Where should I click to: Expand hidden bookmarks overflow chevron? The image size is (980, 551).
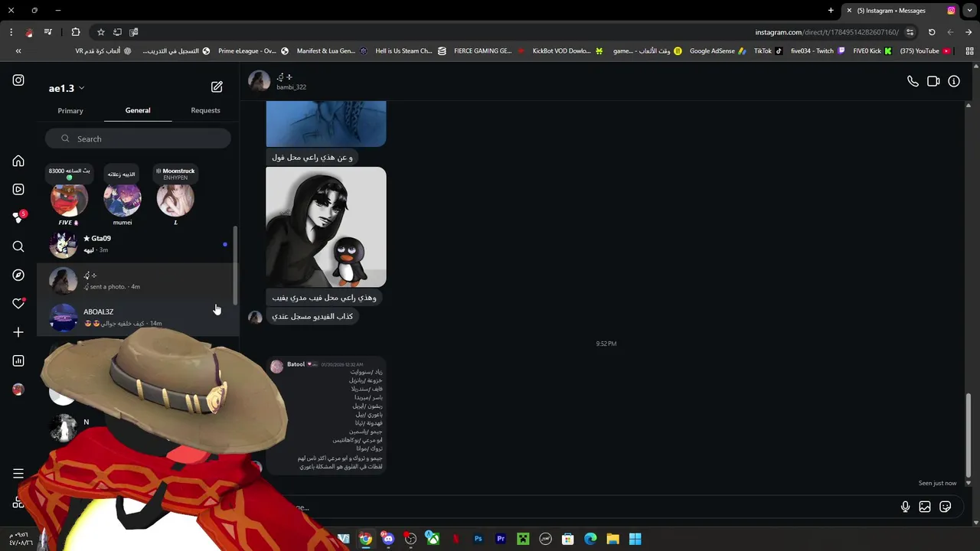pos(18,51)
